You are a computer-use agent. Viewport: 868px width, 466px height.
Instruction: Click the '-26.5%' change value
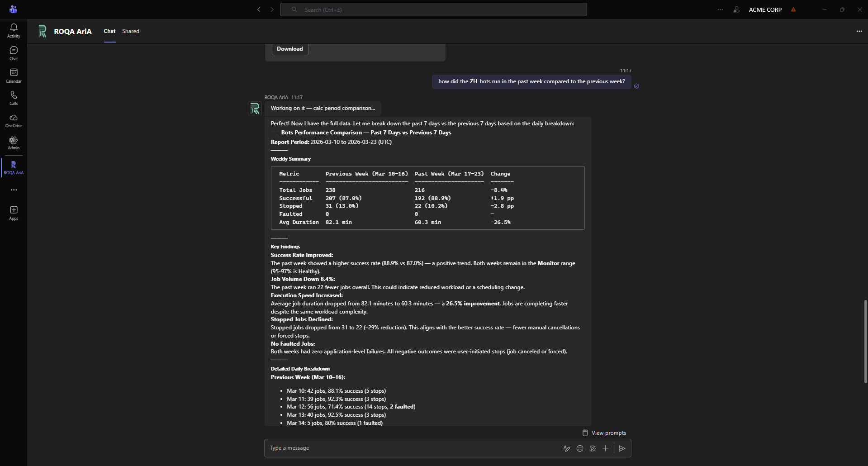click(500, 222)
